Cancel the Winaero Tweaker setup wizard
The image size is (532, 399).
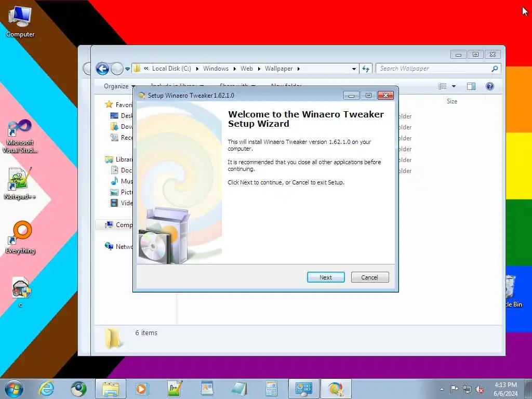click(370, 277)
